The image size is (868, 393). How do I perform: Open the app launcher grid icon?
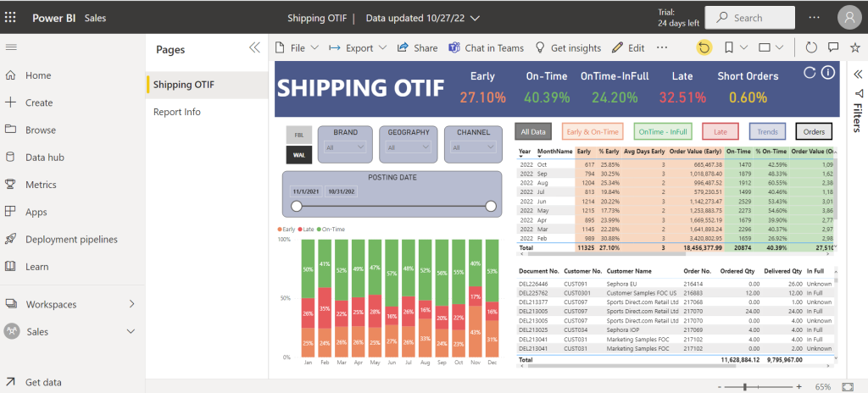pyautogui.click(x=10, y=18)
